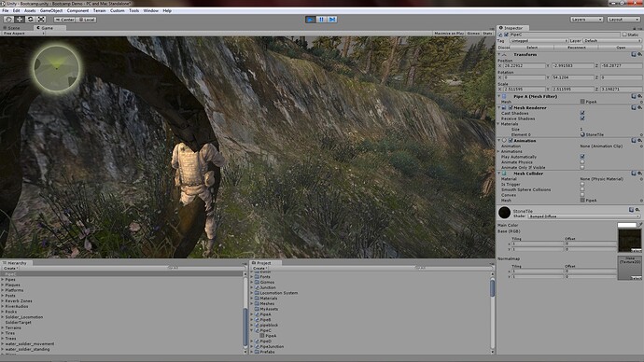Image resolution: width=644 pixels, height=362 pixels.
Task: Open the Layers dropdown in toolbar
Action: (586, 20)
